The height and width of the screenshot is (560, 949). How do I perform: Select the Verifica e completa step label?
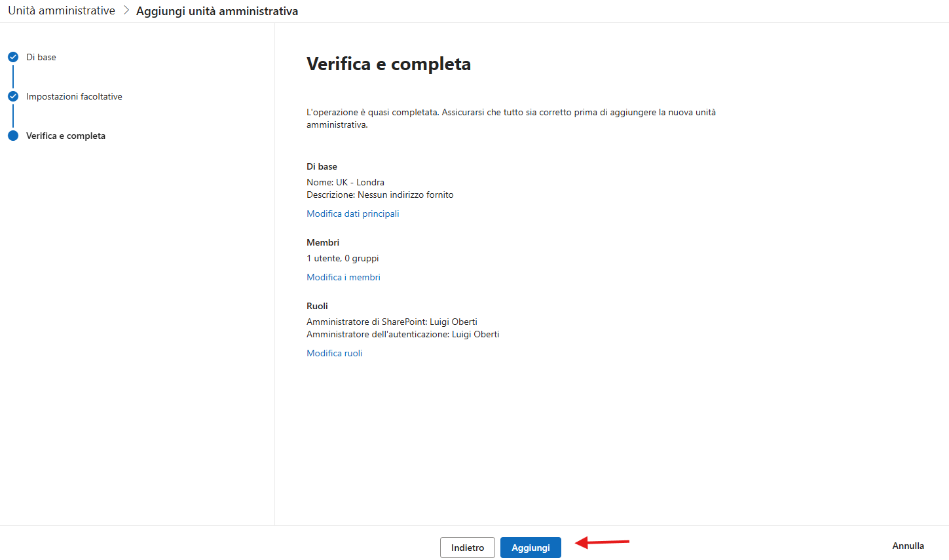[x=65, y=136]
